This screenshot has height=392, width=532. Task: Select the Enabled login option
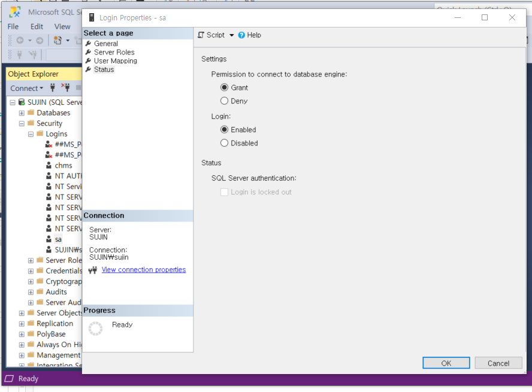[224, 130]
